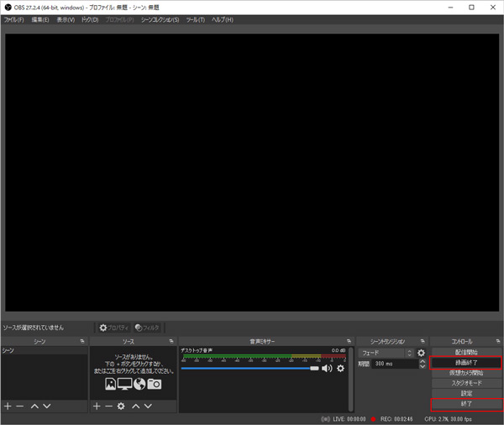This screenshot has height=425, width=504.
Task: Undock the コントロール panel with its float icon
Action: pos(498,341)
